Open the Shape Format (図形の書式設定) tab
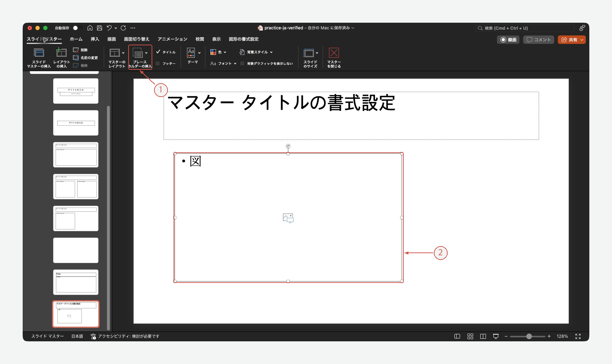612x364 pixels. click(244, 39)
